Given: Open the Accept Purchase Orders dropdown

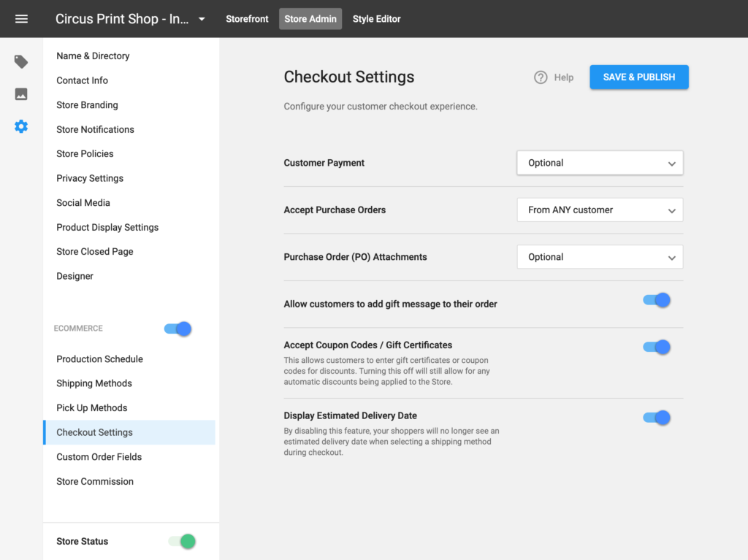Looking at the screenshot, I should pyautogui.click(x=600, y=210).
